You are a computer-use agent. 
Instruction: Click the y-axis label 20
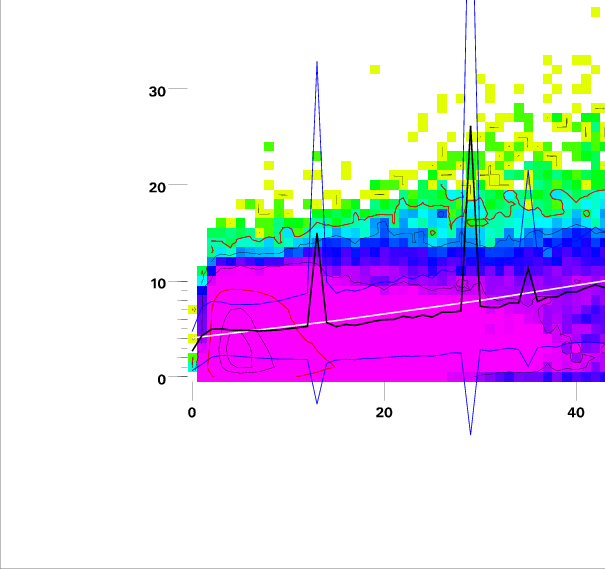click(x=156, y=187)
